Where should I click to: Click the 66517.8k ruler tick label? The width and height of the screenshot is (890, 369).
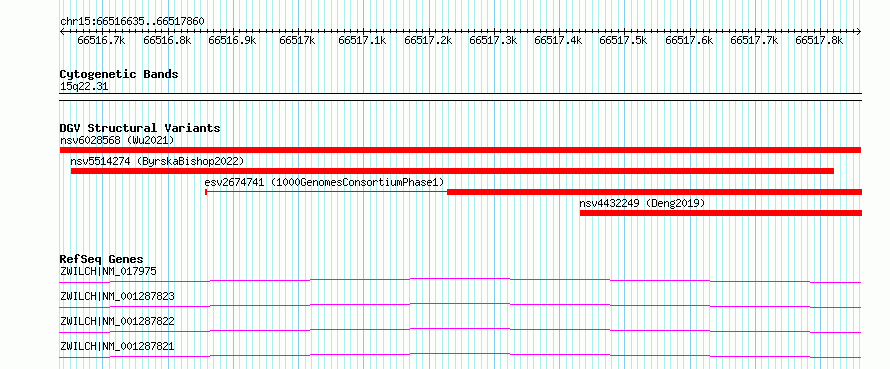(x=820, y=40)
